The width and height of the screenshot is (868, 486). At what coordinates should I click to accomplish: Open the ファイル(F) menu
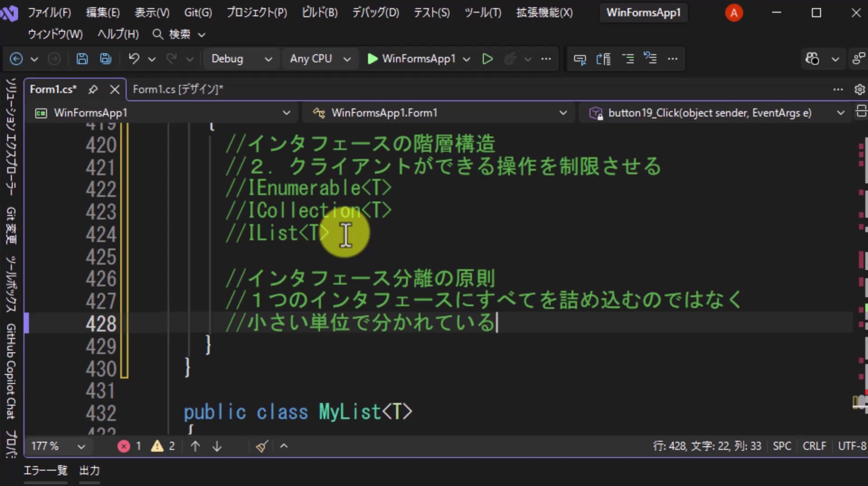click(x=50, y=13)
